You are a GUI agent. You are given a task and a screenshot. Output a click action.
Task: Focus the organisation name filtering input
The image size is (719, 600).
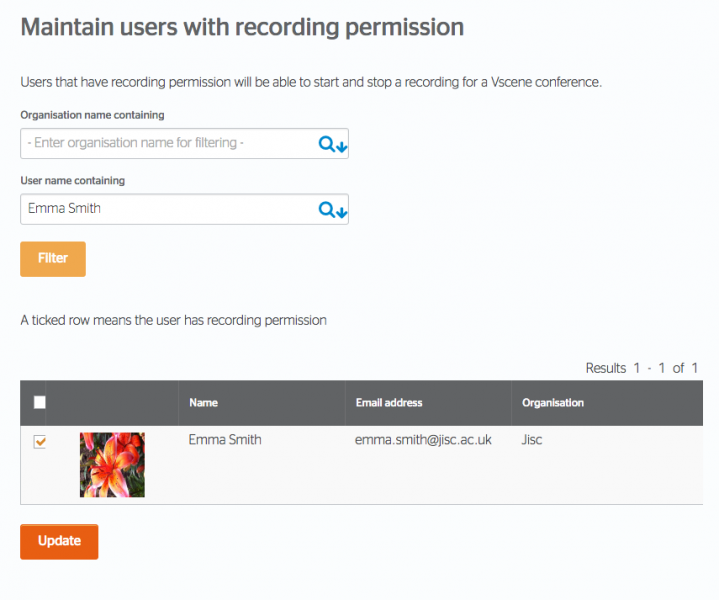pyautogui.click(x=184, y=144)
